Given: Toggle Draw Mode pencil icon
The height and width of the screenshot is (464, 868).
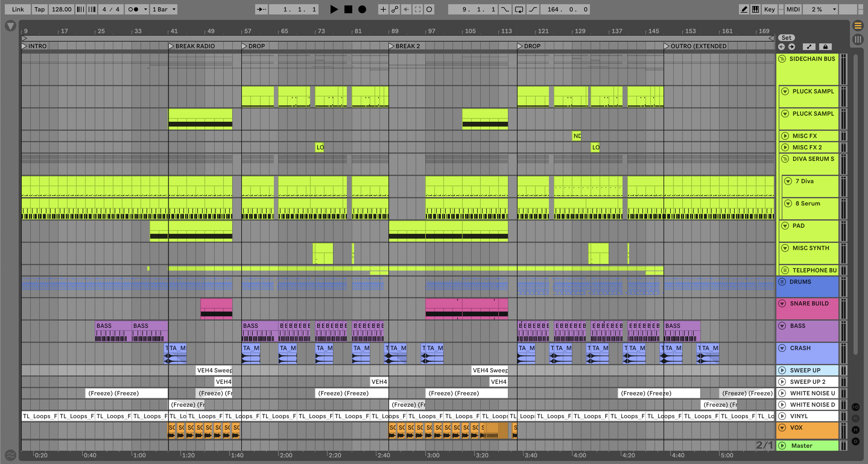Looking at the screenshot, I should click(744, 9).
